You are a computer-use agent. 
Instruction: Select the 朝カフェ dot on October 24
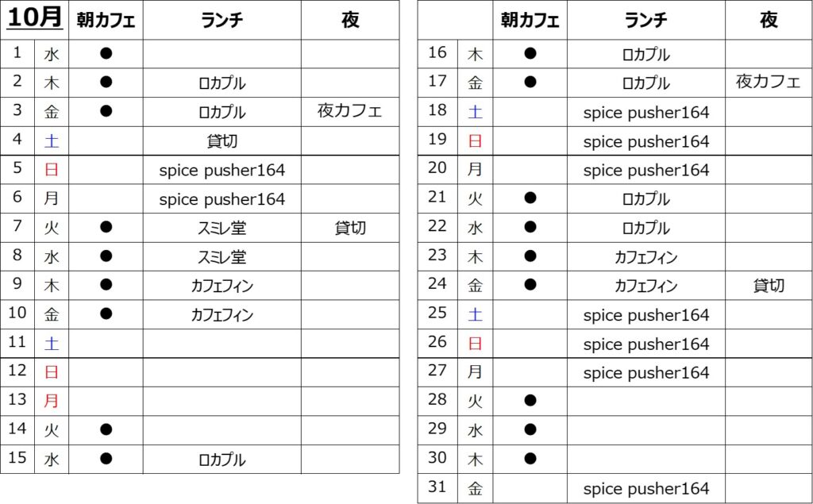530,284
